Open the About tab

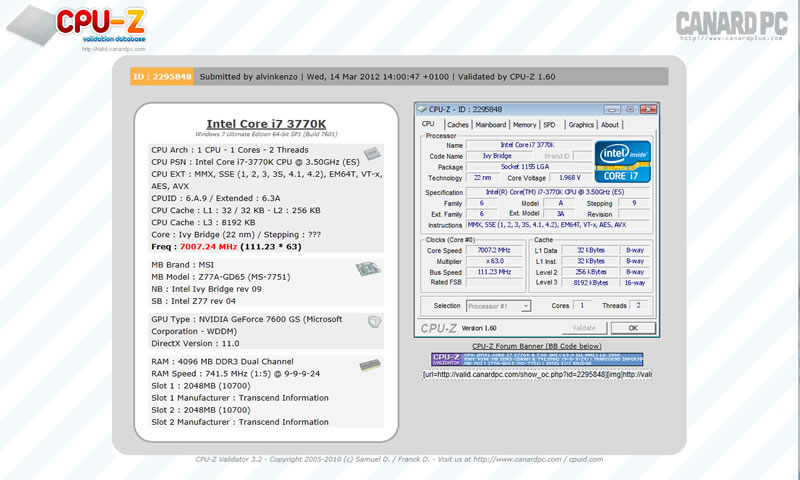pyautogui.click(x=610, y=124)
